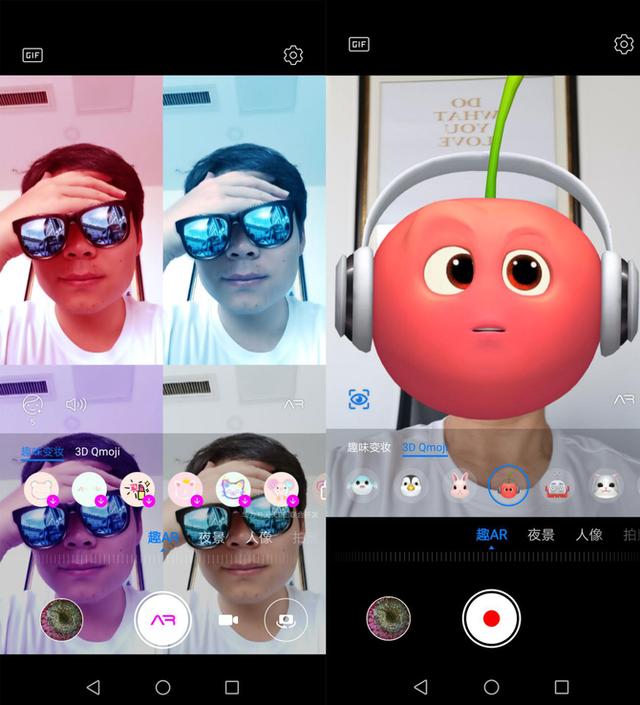This screenshot has width=640, height=705.
Task: Choose the pink rabbit Qmoji
Action: 459,486
